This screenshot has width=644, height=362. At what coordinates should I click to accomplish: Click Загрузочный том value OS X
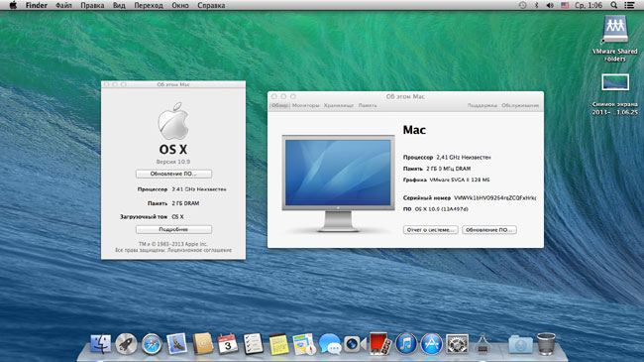click(x=177, y=217)
